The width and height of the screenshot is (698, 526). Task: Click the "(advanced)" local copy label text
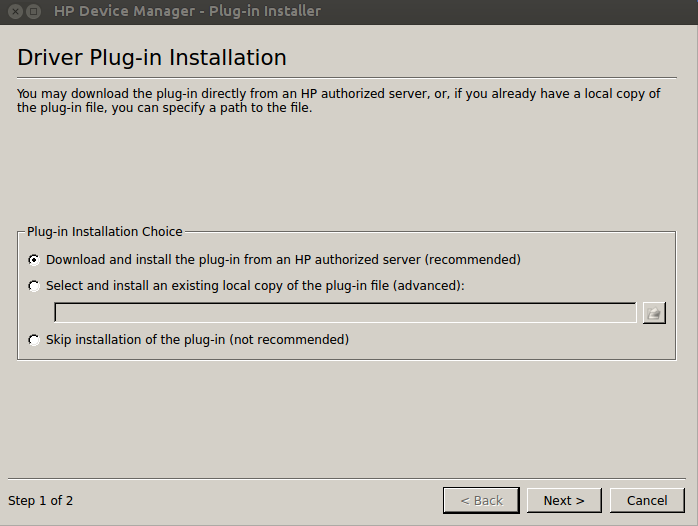pyautogui.click(x=428, y=286)
